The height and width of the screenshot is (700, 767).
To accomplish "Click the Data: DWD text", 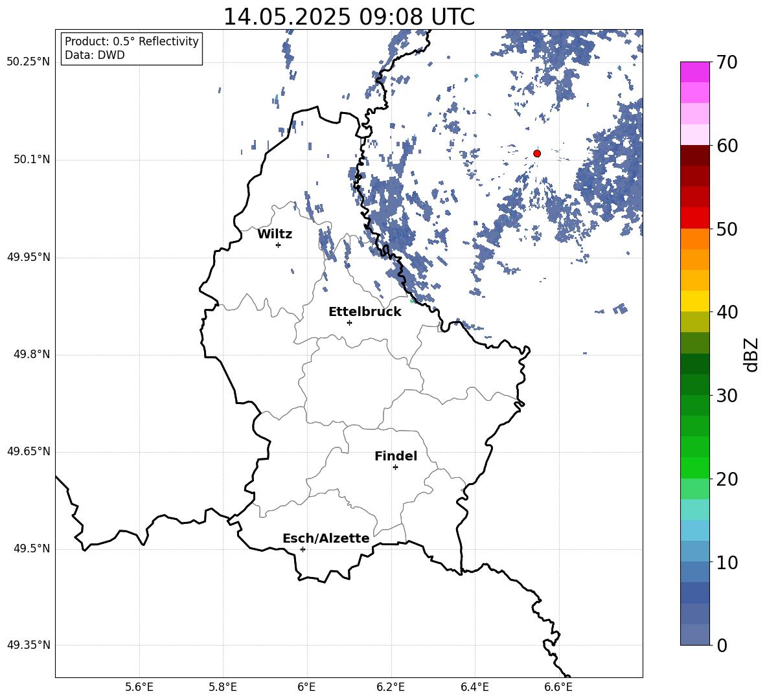I will 95,55.
